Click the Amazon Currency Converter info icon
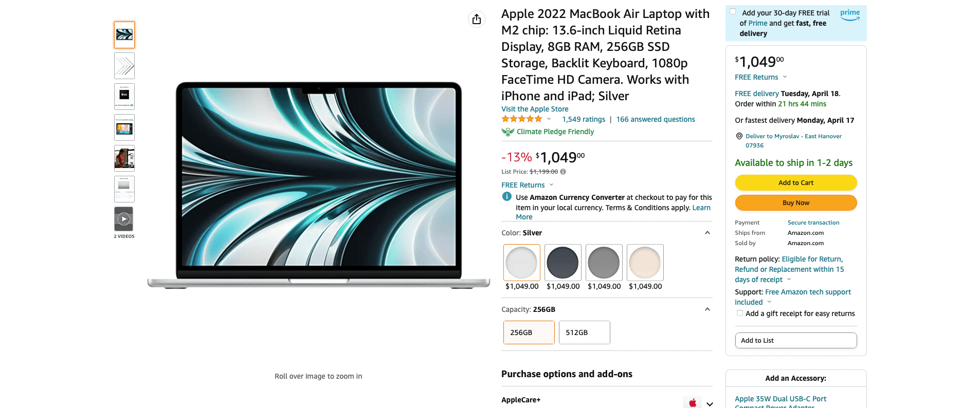 pyautogui.click(x=506, y=197)
